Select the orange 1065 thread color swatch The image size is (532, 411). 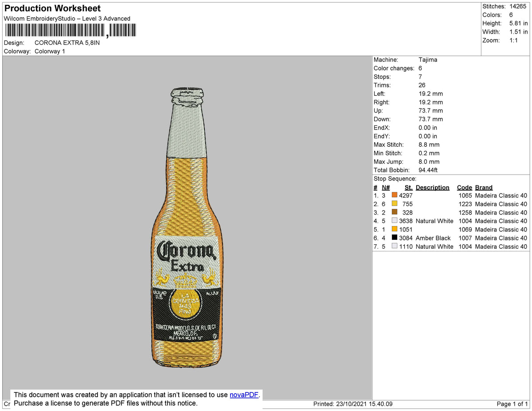(394, 195)
